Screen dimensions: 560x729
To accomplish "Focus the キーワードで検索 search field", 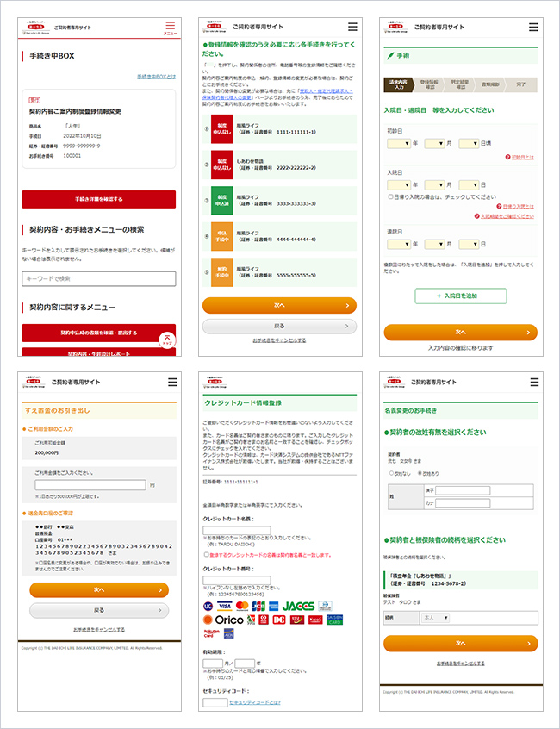I will 98,279.
